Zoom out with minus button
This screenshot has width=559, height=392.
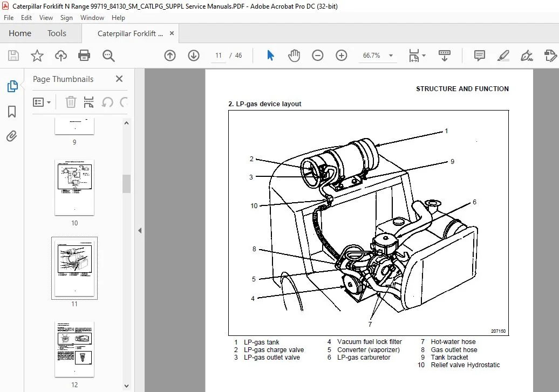pos(317,56)
